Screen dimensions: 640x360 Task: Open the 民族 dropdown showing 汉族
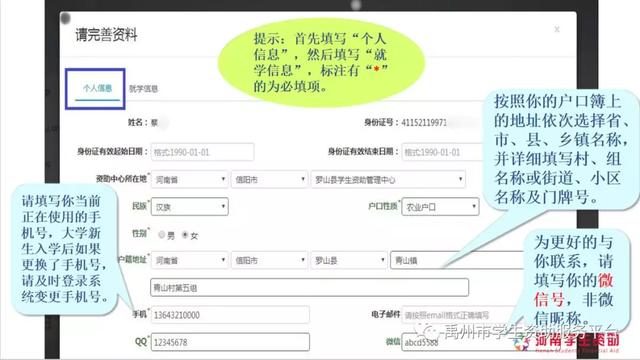(189, 207)
